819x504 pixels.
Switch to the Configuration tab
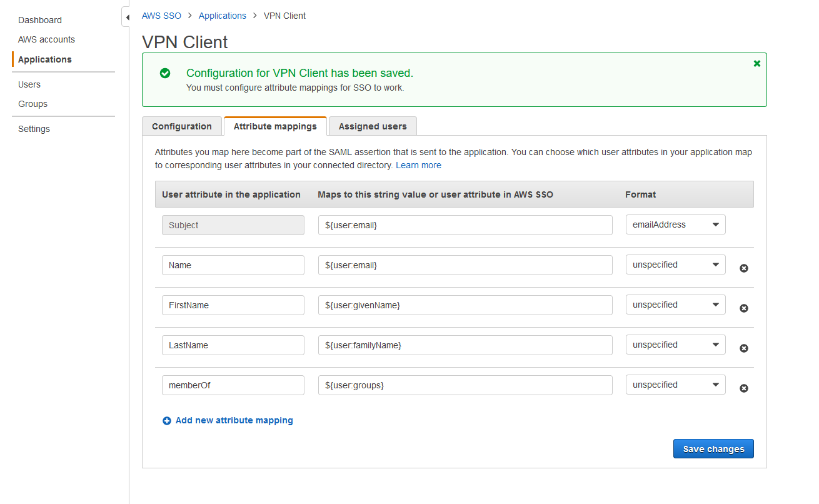182,126
